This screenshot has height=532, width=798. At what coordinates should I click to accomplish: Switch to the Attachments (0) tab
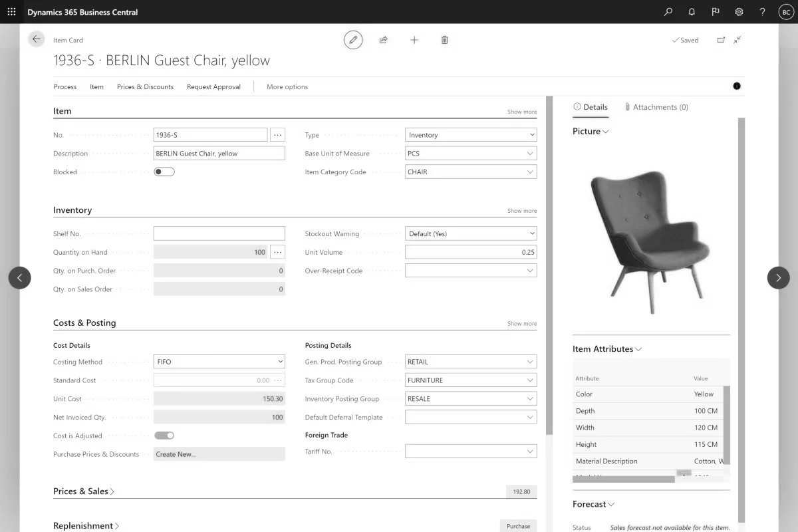[656, 107]
